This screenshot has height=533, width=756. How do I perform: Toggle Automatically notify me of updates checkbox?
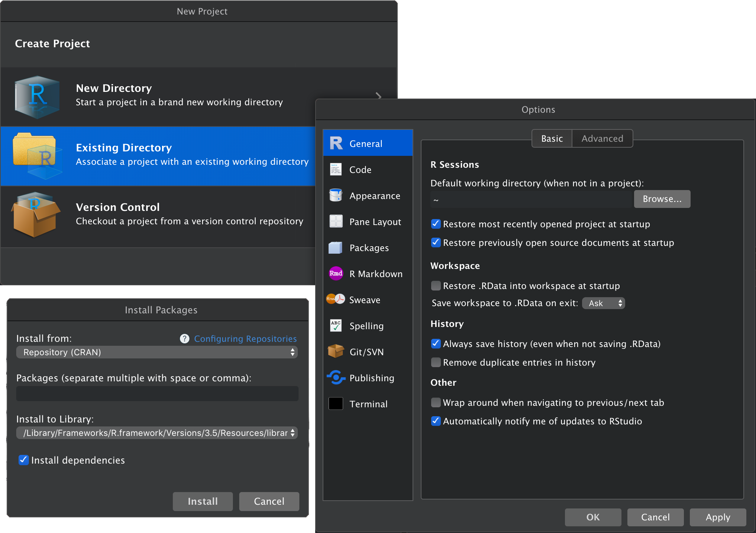tap(436, 421)
